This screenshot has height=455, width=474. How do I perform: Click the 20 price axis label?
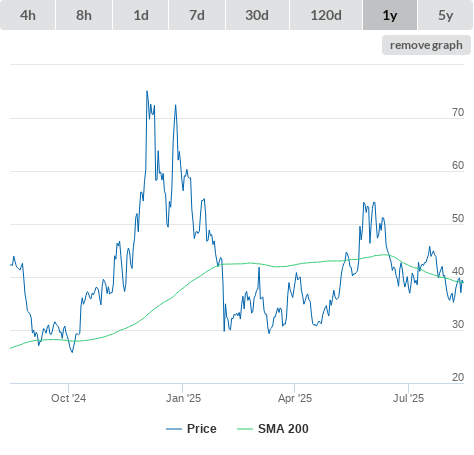[x=458, y=377]
